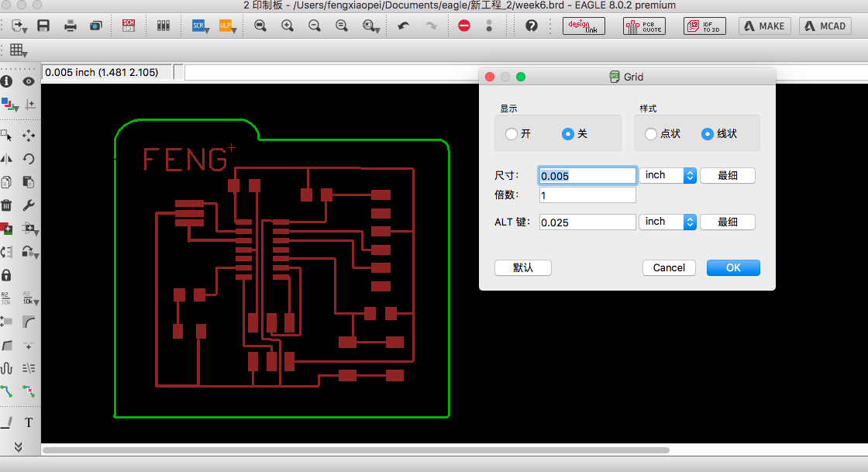868x472 pixels.
Task: Click the zoom out magnifier icon
Action: point(315,26)
